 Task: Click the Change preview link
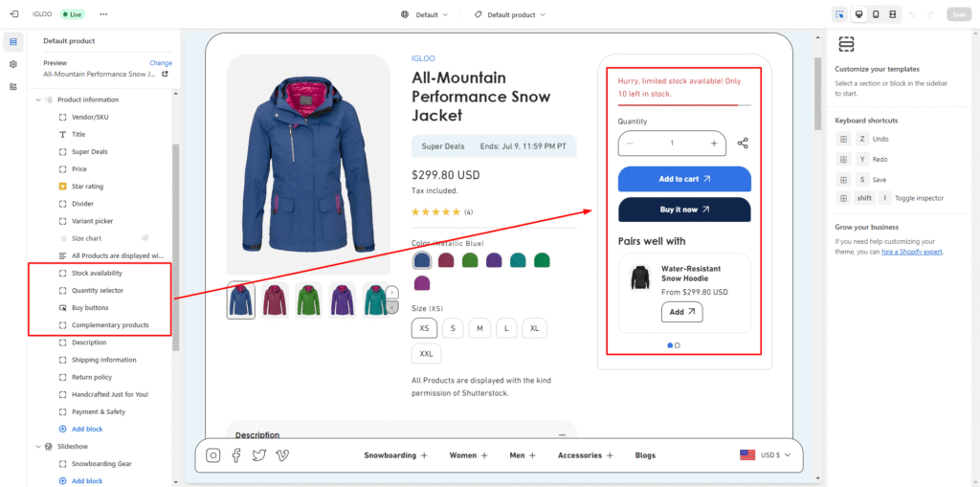[x=161, y=63]
